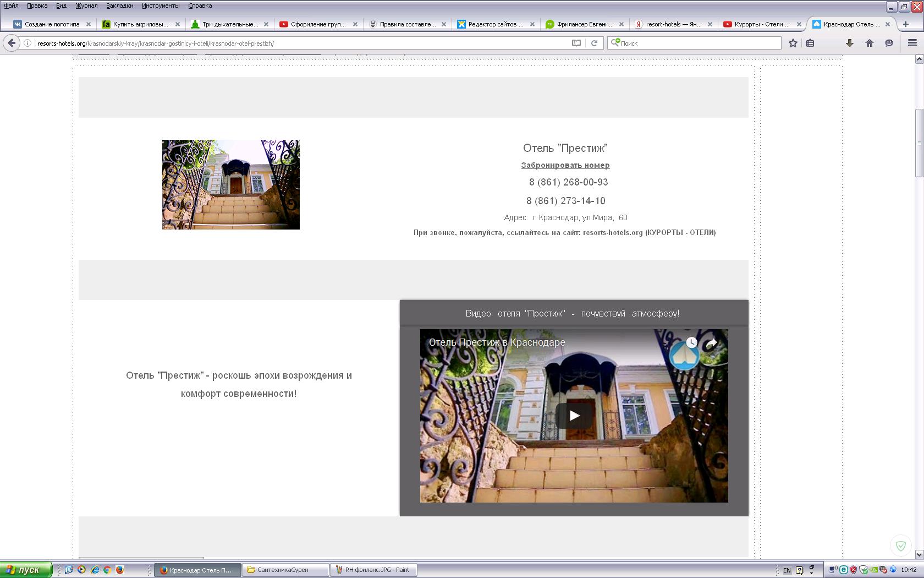Click phone number 8 (861) 268-00-93
This screenshot has height=578, width=924.
(x=569, y=182)
